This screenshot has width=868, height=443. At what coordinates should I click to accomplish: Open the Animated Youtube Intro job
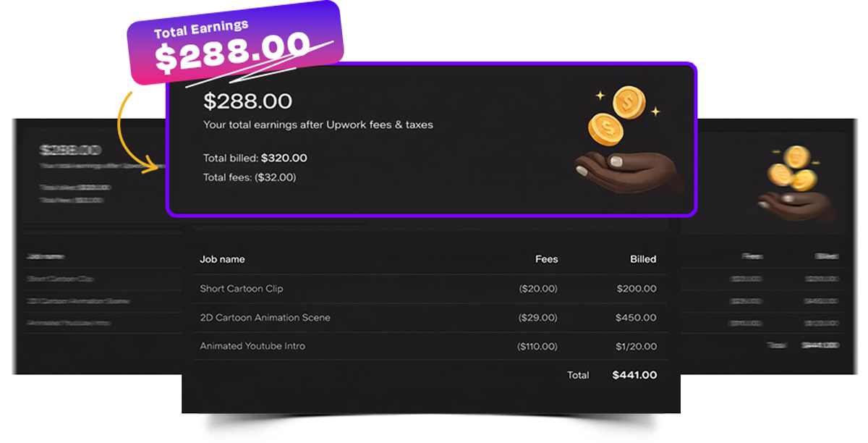point(252,346)
